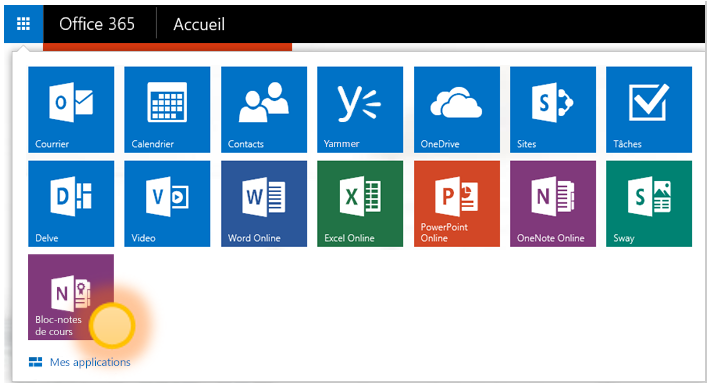The width and height of the screenshot is (707, 387).
Task: Click the Mes applications link
Action: pos(80,362)
